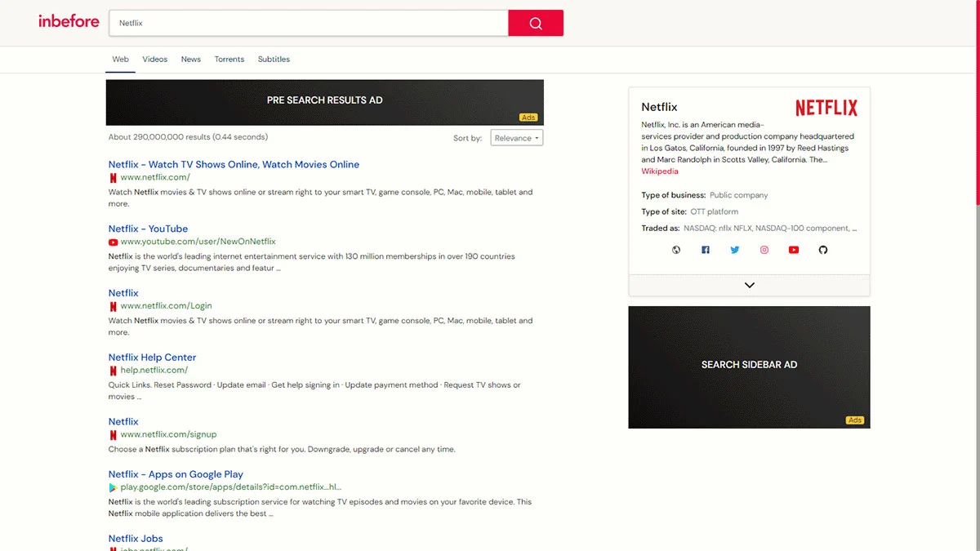Image resolution: width=980 pixels, height=551 pixels.
Task: Follow the Wikipedia link in Netflix card
Action: (660, 171)
